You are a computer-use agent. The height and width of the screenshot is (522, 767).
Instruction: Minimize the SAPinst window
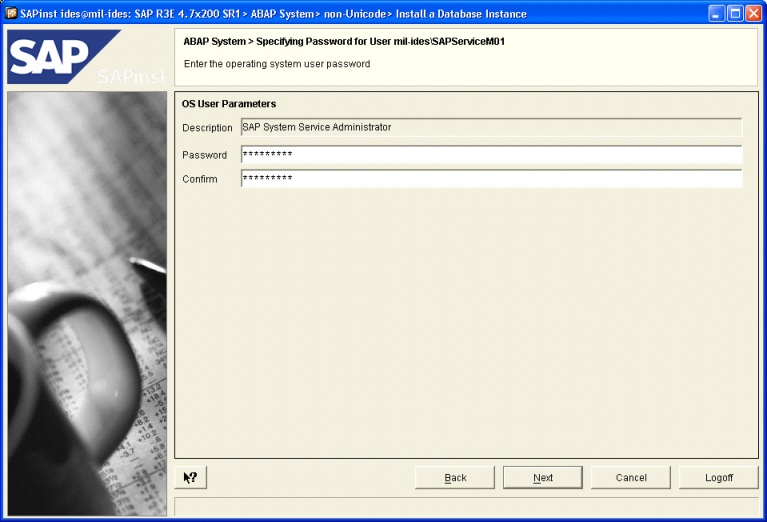pos(717,13)
